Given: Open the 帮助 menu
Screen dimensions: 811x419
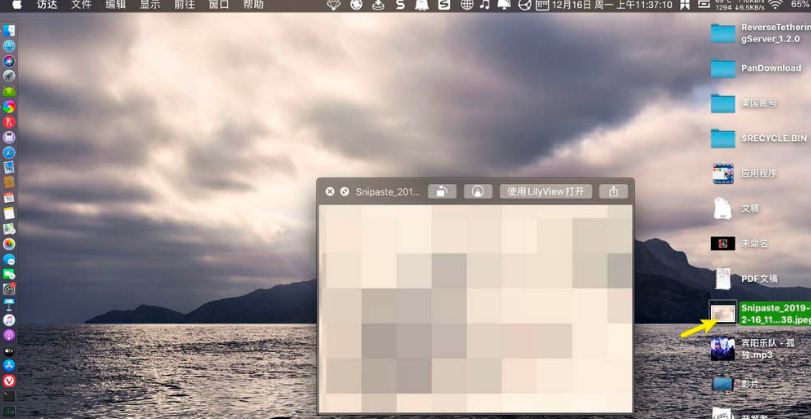Looking at the screenshot, I should click(x=253, y=5).
